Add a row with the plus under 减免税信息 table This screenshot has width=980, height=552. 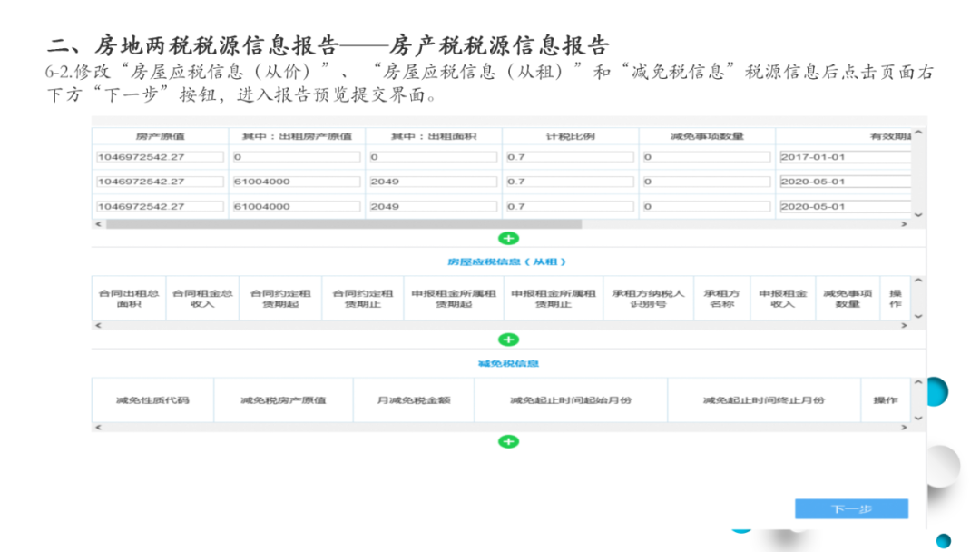pos(508,441)
